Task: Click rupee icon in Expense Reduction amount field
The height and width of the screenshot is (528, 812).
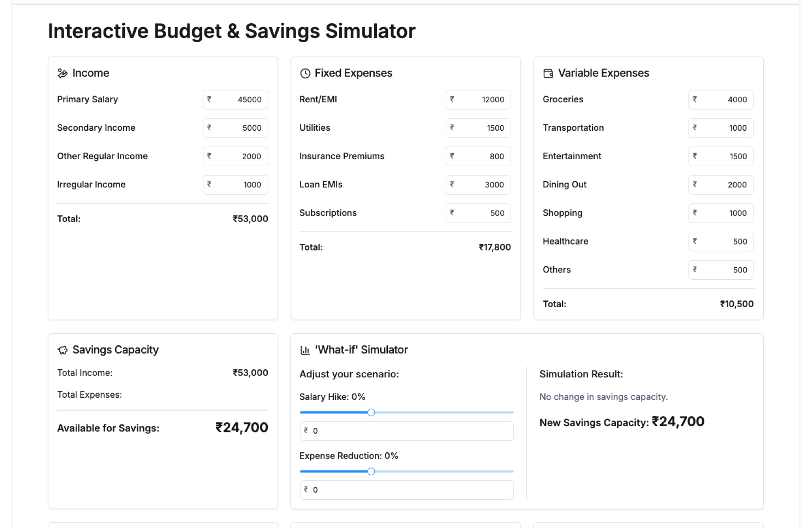Action: pos(306,489)
